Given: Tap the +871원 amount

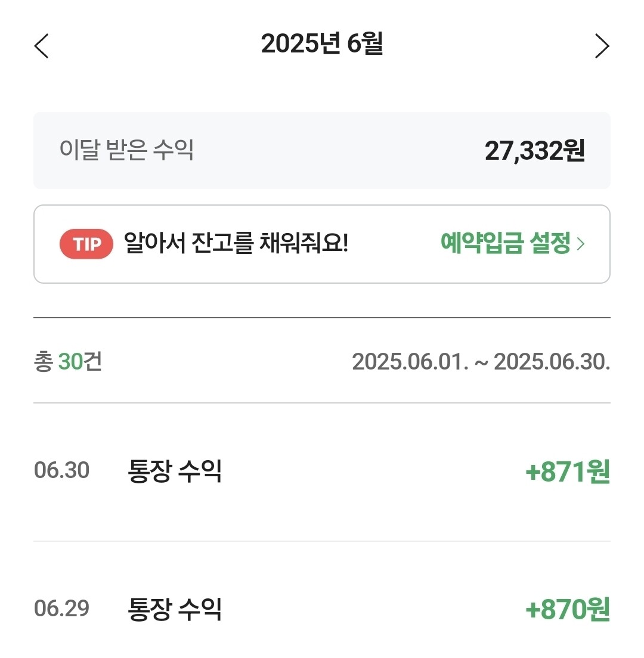Looking at the screenshot, I should click(567, 472).
